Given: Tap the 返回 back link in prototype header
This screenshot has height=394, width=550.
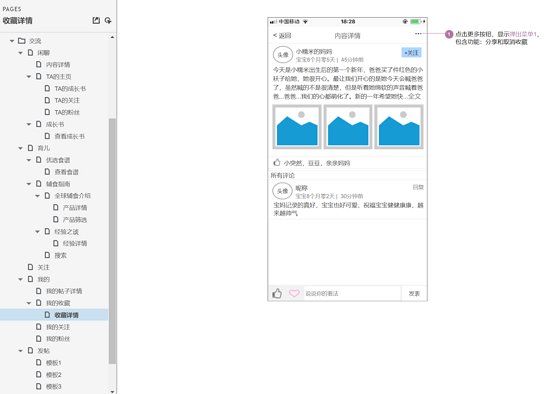Looking at the screenshot, I should [x=282, y=35].
